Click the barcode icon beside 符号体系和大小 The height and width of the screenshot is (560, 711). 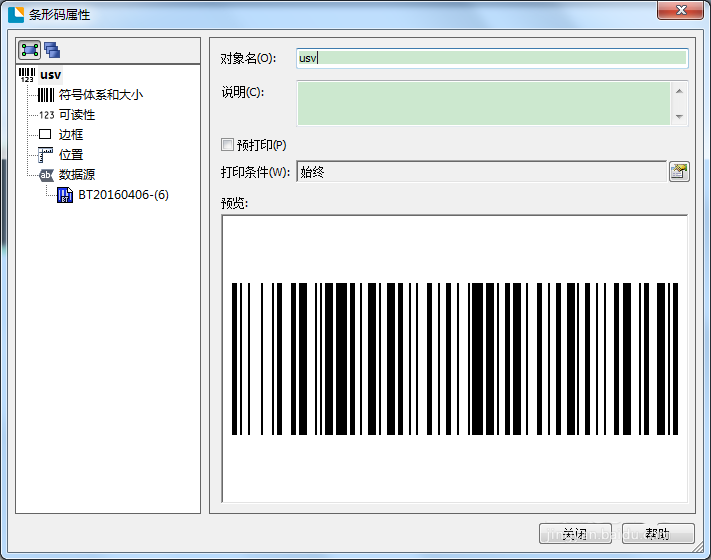[46, 95]
